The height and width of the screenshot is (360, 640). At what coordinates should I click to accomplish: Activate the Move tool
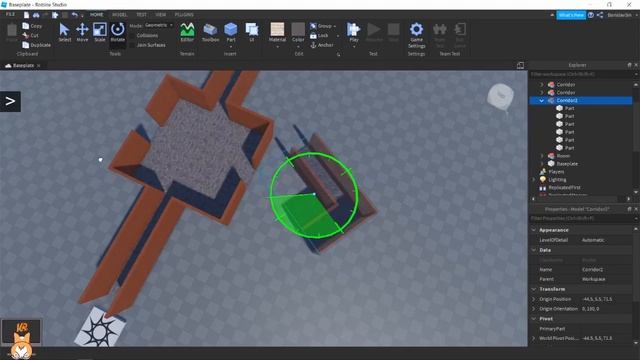[x=82, y=32]
